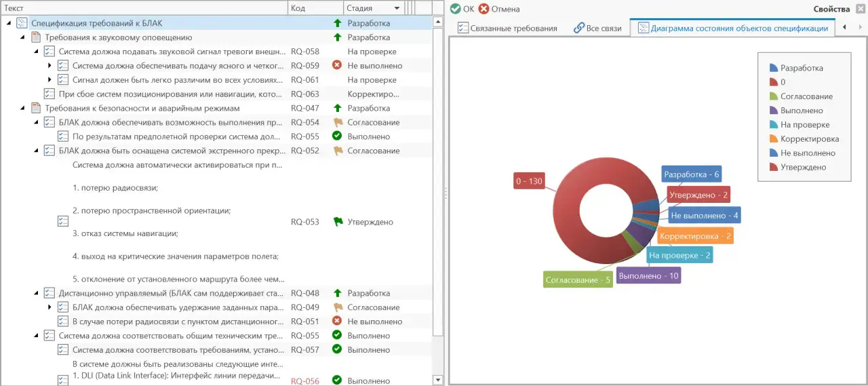Viewport: 868px width, 386px height.
Task: Select the Диаграмма состояния объектов спецификации tab
Action: coord(732,28)
